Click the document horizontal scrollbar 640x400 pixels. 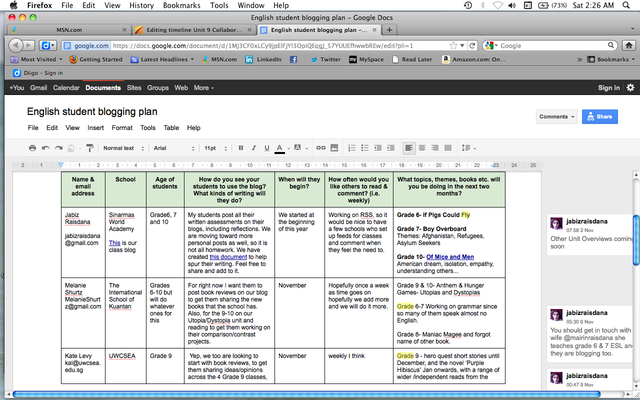pyautogui.click(x=306, y=394)
